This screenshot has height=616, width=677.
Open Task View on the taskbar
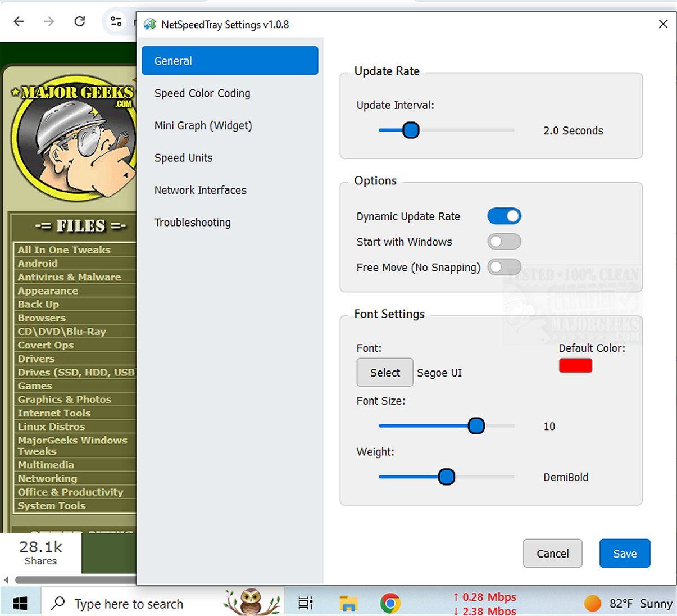306,604
